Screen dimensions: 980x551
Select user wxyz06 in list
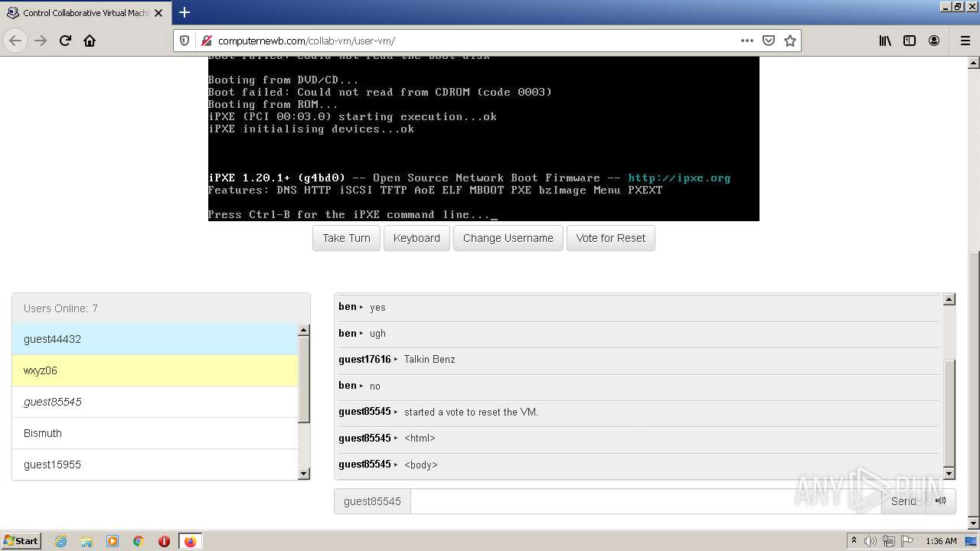[x=155, y=370]
